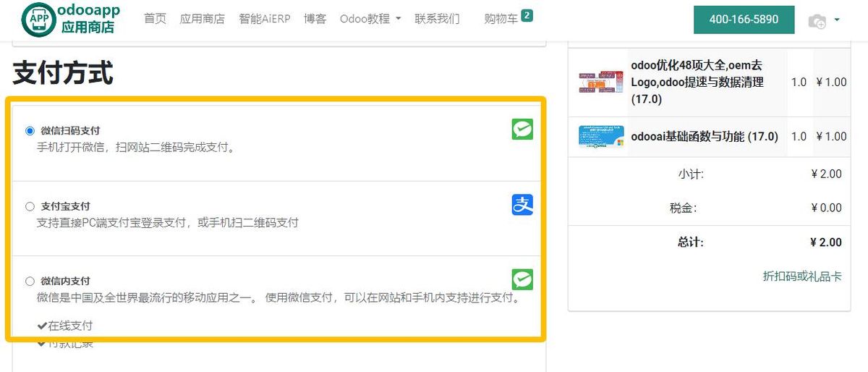Click the 手机打开微信，扫网站二维码完成支付 description
Image resolution: width=868 pixels, height=372 pixels.
click(x=136, y=148)
